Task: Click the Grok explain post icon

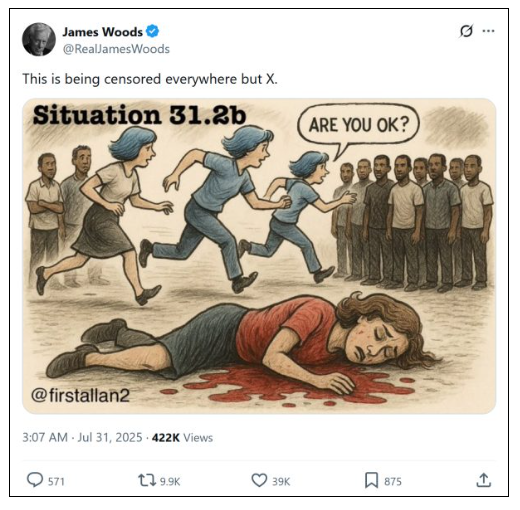Action: 466,31
